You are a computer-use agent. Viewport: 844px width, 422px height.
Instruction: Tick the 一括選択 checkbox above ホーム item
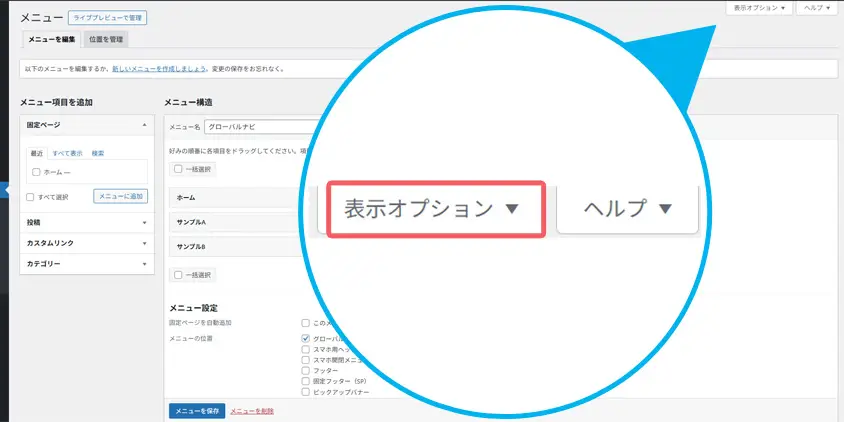178,169
